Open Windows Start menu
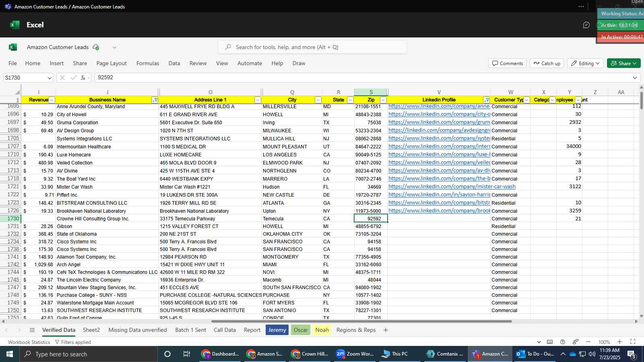The image size is (644, 362). 10,354
